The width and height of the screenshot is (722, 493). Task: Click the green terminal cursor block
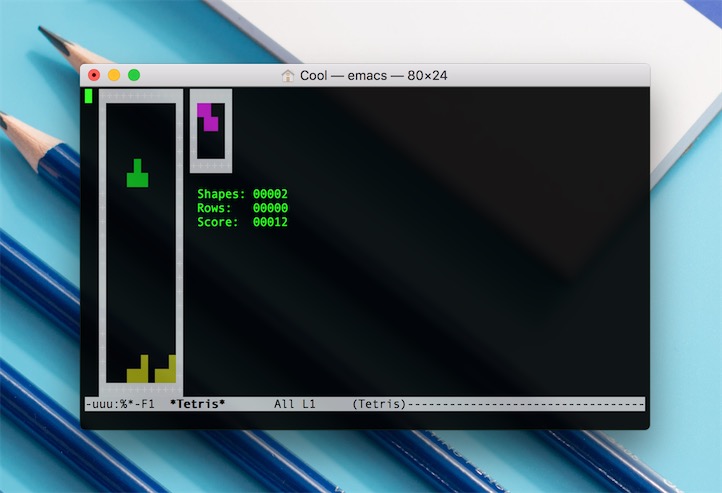pyautogui.click(x=88, y=96)
